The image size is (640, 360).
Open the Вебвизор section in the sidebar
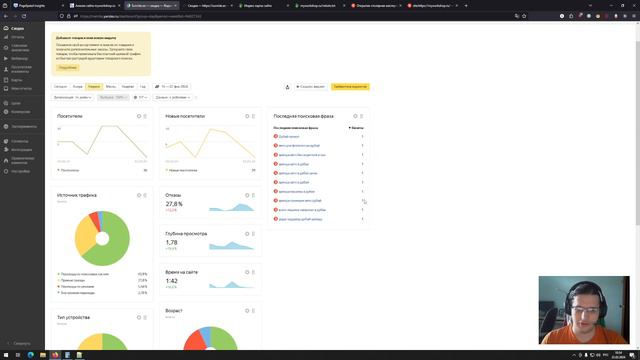tap(20, 58)
